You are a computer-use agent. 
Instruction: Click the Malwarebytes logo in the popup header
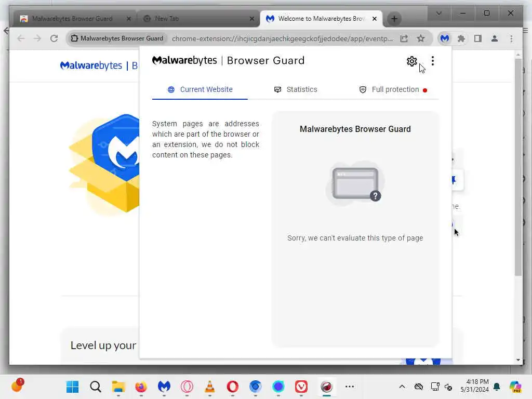click(x=184, y=60)
